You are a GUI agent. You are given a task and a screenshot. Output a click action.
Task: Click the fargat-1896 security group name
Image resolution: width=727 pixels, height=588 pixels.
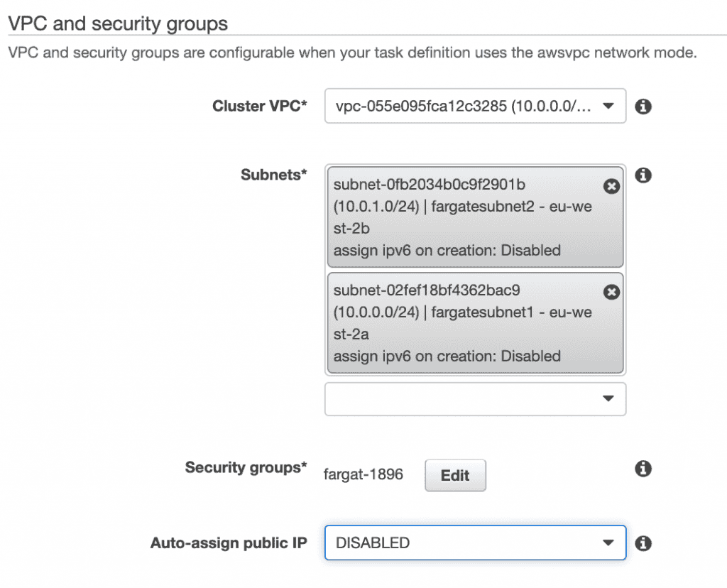[363, 474]
